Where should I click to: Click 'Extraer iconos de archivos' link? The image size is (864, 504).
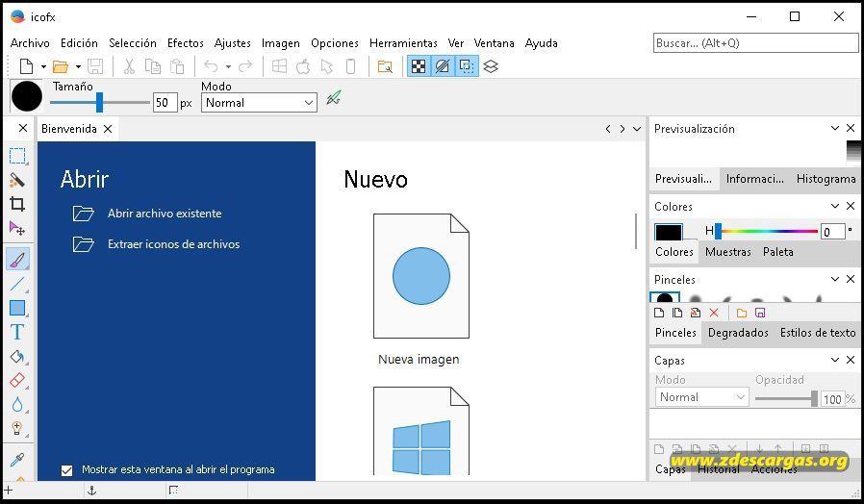[x=173, y=244]
